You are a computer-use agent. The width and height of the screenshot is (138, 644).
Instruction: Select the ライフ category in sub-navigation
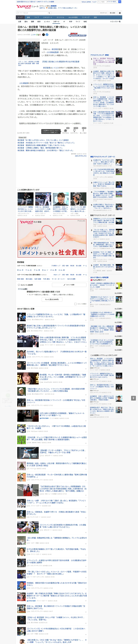click(x=78, y=22)
